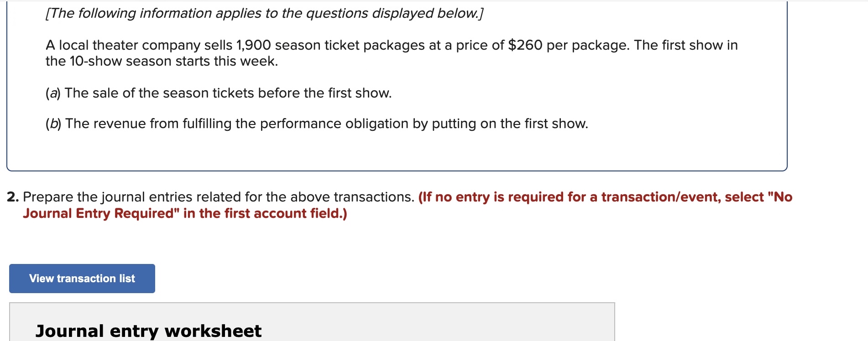
Task: Click the italic (a) label
Action: coord(53,93)
